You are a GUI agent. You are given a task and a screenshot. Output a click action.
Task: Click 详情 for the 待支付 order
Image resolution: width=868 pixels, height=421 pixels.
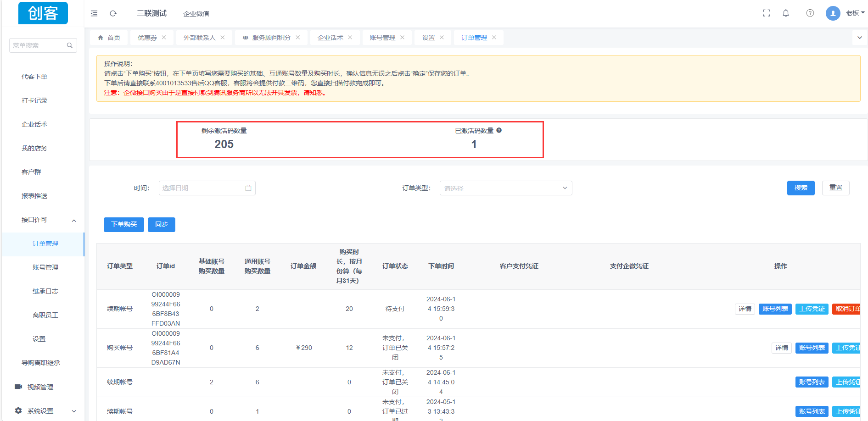coord(745,309)
